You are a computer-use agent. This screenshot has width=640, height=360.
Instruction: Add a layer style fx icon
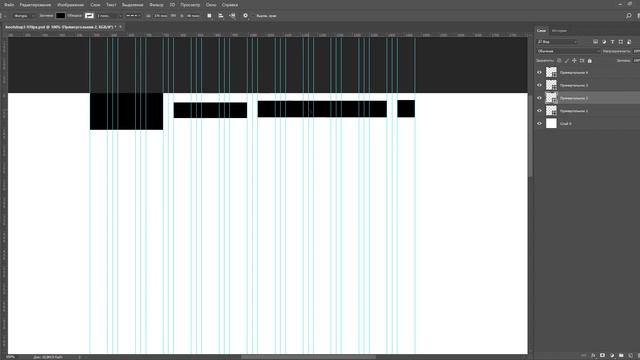(593, 356)
